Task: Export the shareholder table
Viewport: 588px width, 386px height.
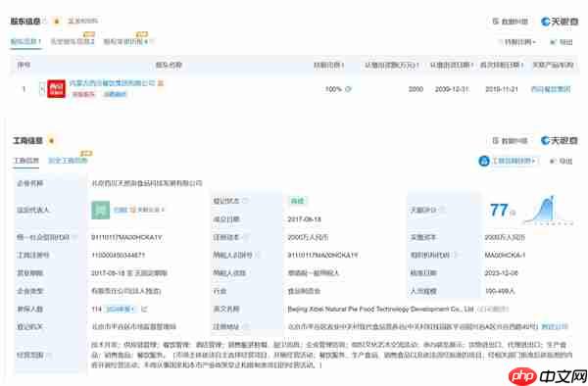Action: click(562, 42)
